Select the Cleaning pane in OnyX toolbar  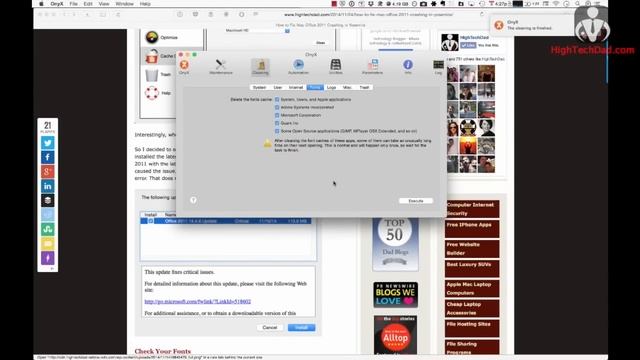point(260,67)
